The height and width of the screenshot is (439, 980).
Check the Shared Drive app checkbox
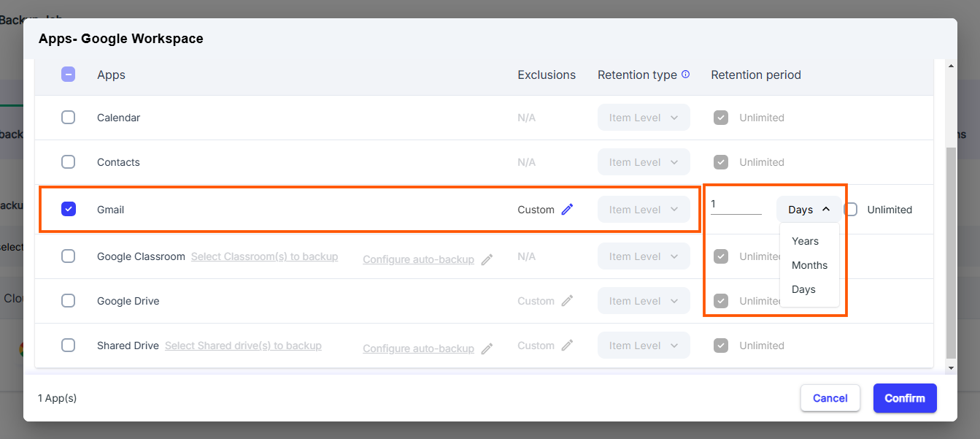[68, 346]
